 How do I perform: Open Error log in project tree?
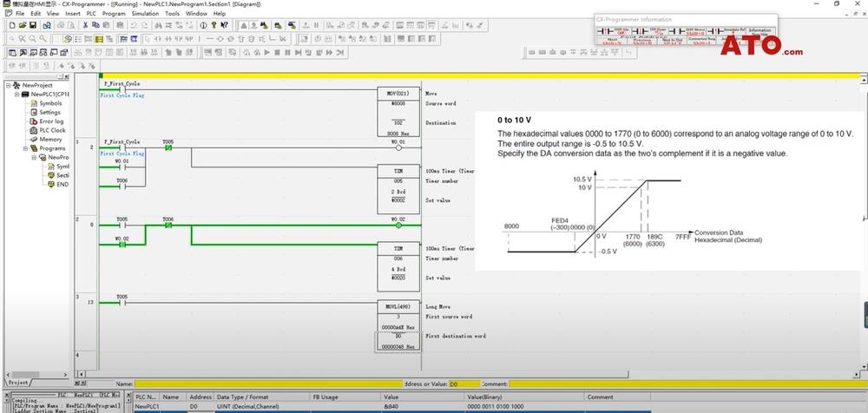click(x=51, y=121)
